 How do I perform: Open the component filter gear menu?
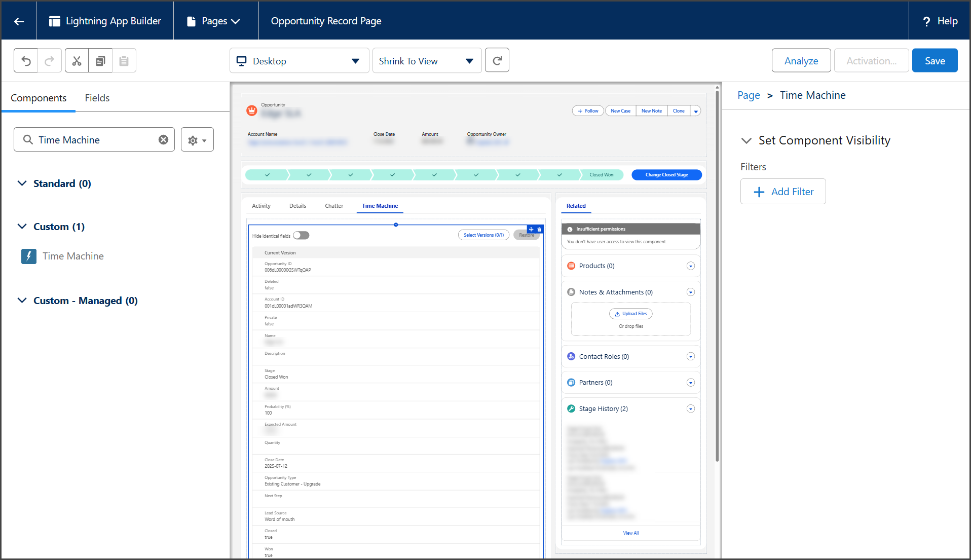point(197,140)
